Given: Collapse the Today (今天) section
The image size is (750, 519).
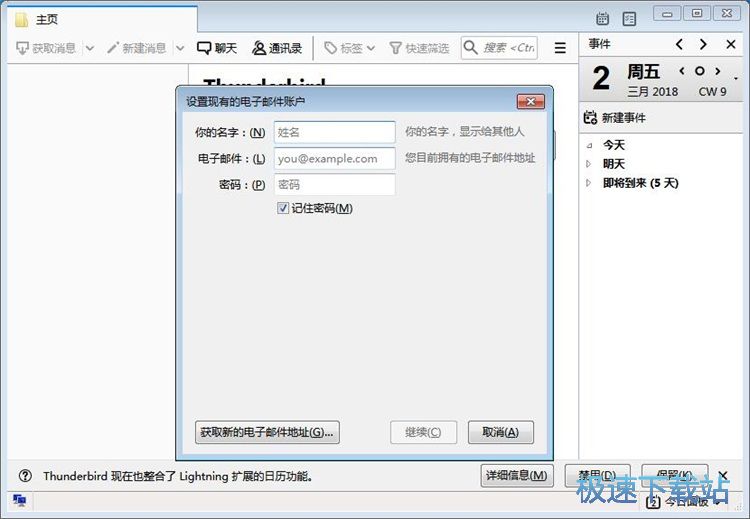Looking at the screenshot, I should (x=589, y=145).
